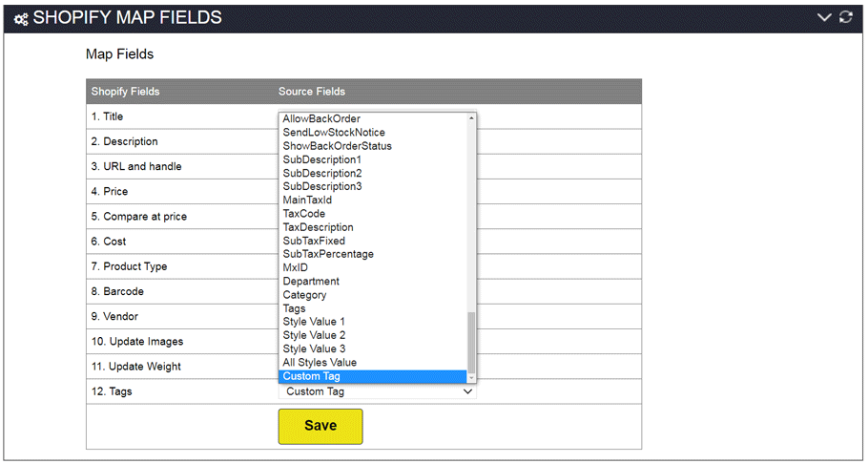Click the '6. Cost' row label
Viewport: 868px width, 464px height.
(x=109, y=242)
